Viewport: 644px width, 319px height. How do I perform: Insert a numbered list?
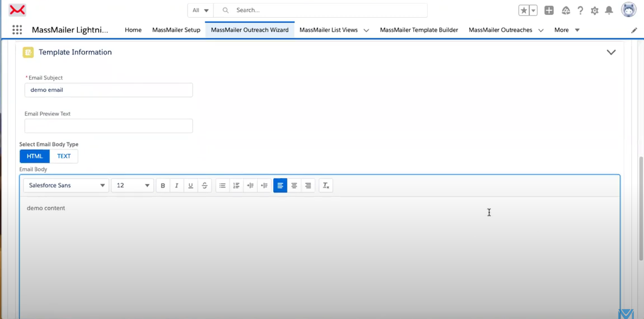pyautogui.click(x=236, y=185)
